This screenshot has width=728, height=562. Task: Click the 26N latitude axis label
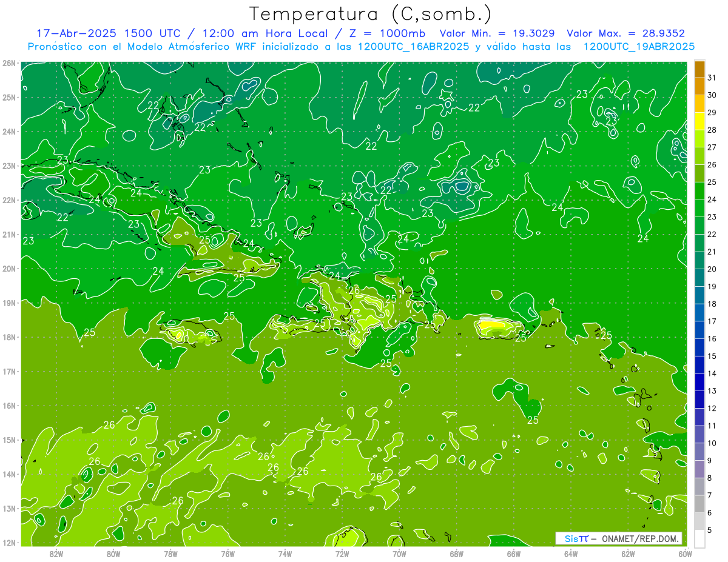[x=8, y=63]
